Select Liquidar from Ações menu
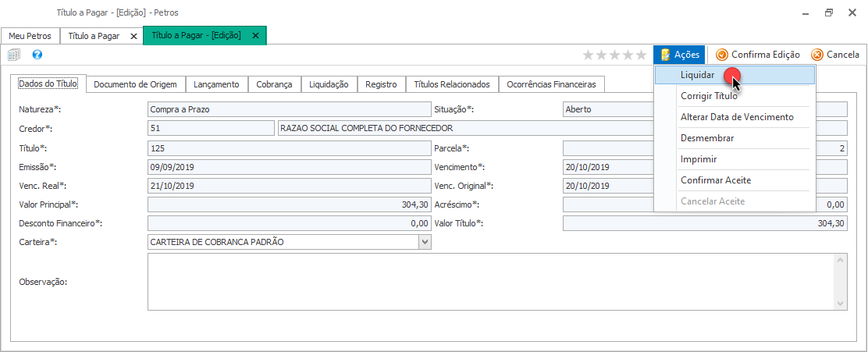868x352 pixels. click(x=734, y=75)
